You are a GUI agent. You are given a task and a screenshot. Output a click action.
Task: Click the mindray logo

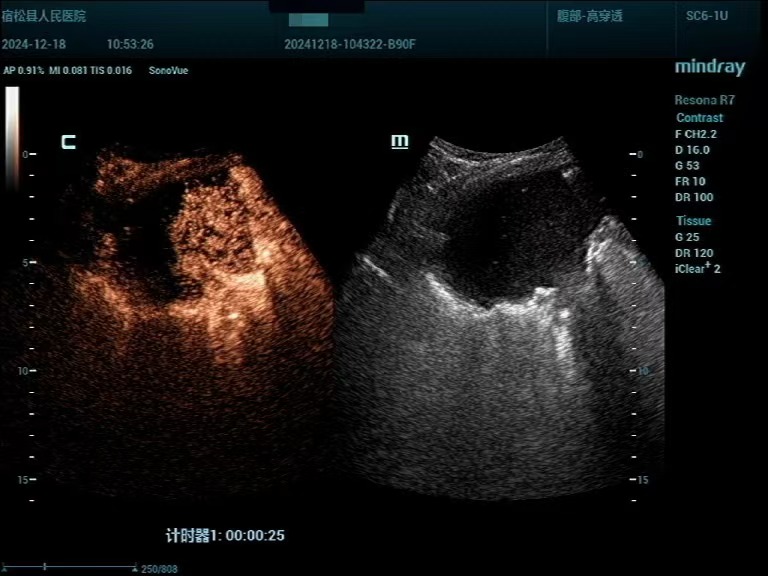click(709, 68)
